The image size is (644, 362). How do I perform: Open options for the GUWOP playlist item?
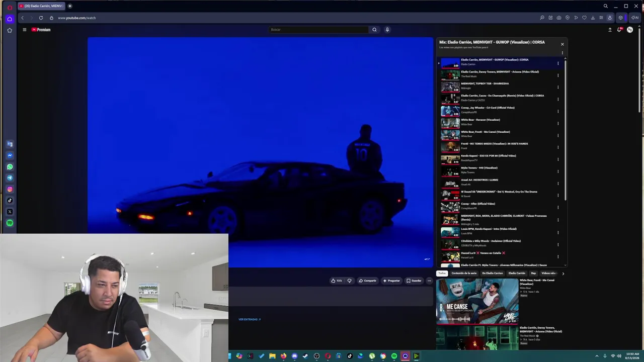tap(558, 63)
